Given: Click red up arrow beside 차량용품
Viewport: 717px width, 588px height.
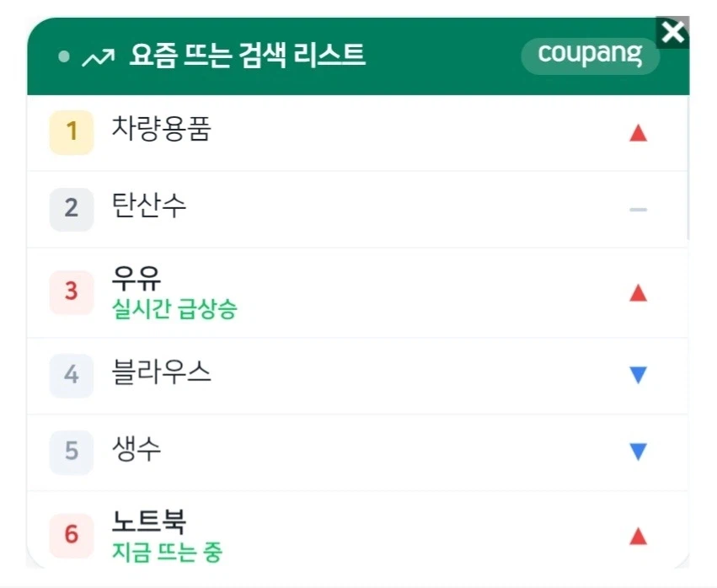Looking at the screenshot, I should click(638, 133).
